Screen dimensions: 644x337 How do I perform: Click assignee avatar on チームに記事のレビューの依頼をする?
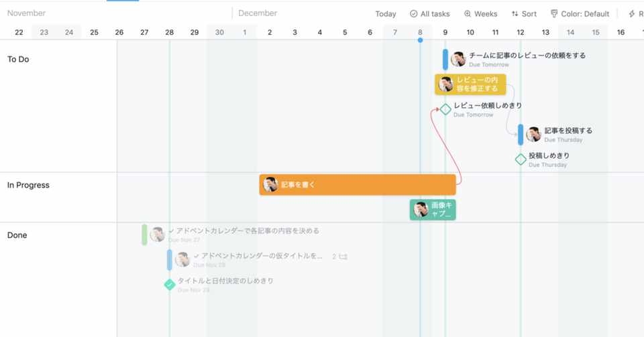(x=458, y=60)
